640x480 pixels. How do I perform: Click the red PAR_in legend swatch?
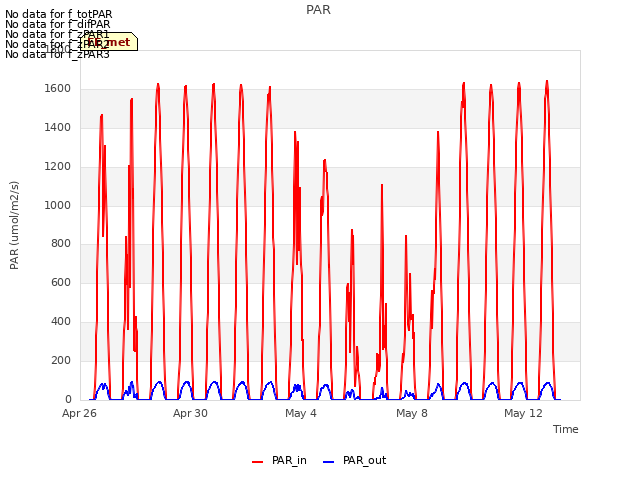click(258, 462)
